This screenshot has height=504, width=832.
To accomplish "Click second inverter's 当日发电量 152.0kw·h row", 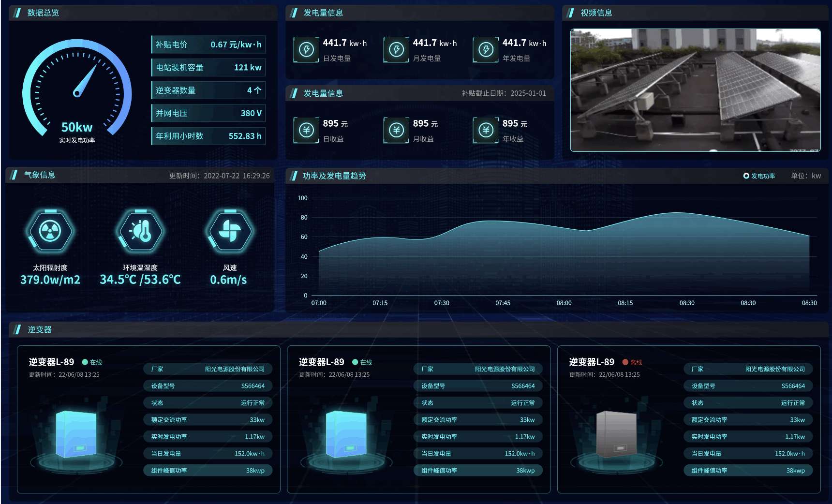I will click(478, 454).
